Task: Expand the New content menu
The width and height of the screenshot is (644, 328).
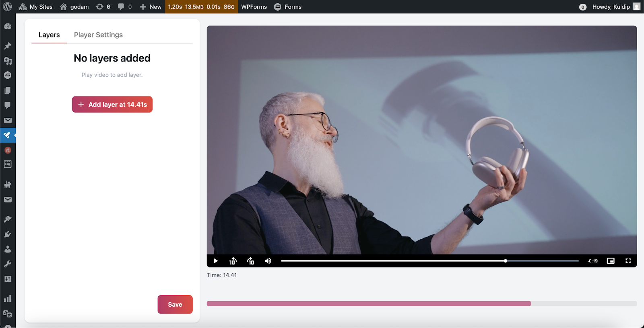Action: point(151,7)
